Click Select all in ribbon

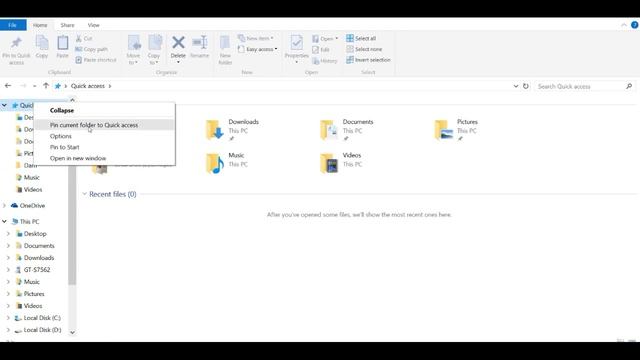(x=361, y=38)
